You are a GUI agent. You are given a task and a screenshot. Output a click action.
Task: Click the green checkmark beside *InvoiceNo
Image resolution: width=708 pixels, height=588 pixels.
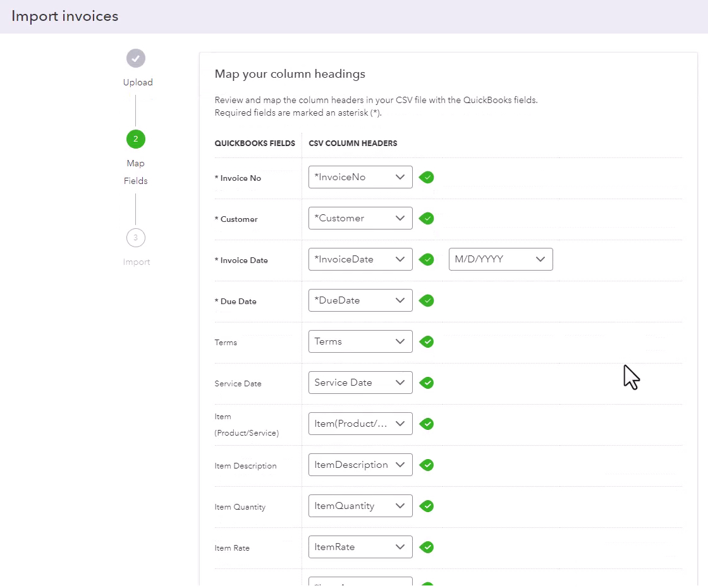[x=426, y=178]
